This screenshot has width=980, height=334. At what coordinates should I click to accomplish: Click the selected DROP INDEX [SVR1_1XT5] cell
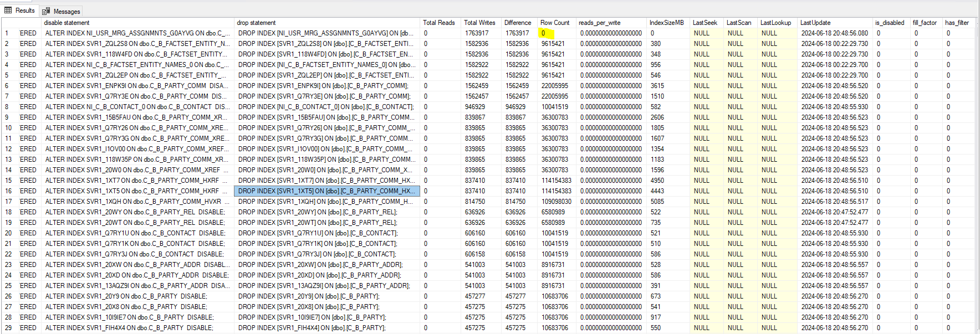tap(327, 191)
